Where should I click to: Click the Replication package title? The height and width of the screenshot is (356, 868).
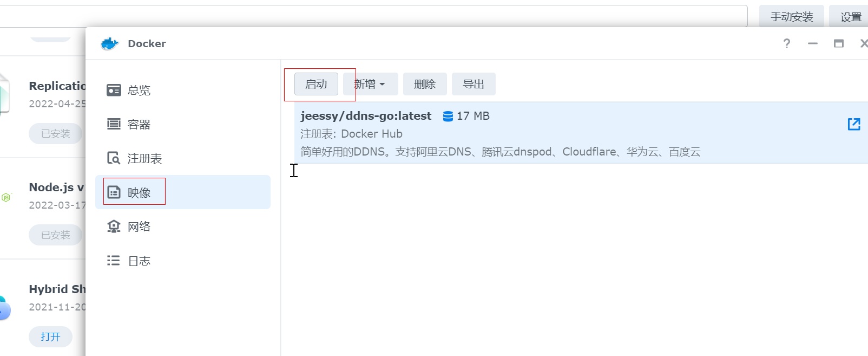(x=57, y=86)
